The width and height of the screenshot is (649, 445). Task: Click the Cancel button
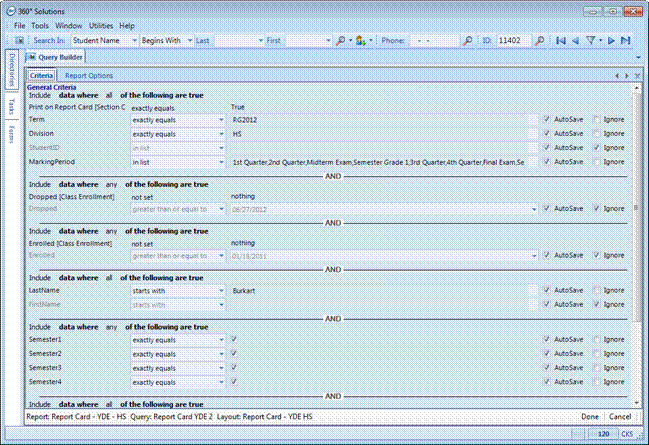point(620,417)
